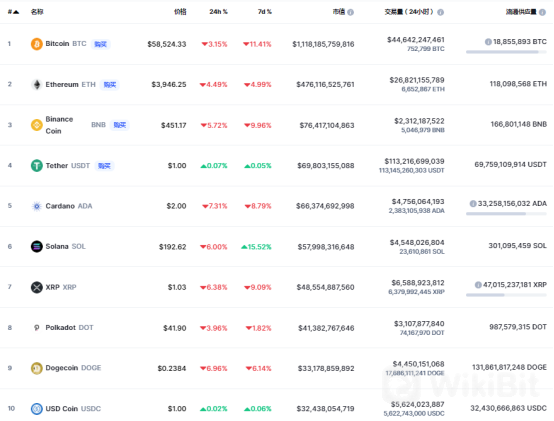
Task: Open the Bitcoin name link
Action: pos(57,44)
